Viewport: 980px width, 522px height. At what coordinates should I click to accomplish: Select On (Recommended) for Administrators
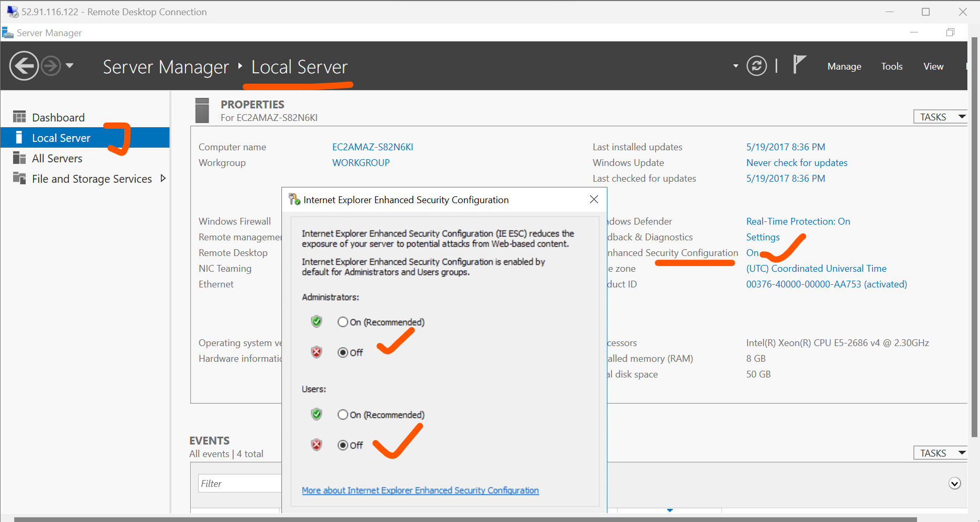pos(343,322)
